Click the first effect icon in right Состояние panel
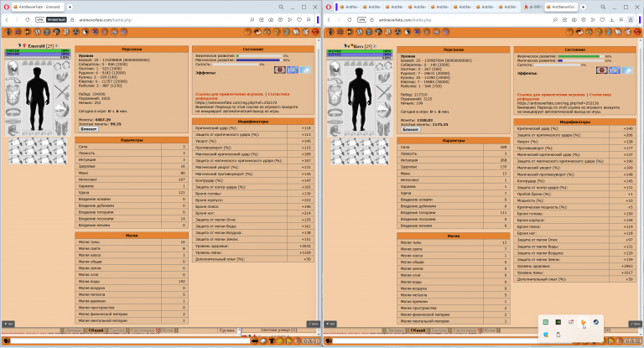 point(602,70)
